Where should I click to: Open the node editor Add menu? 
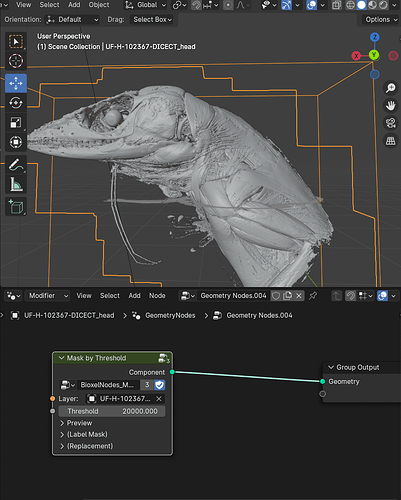tap(134, 296)
